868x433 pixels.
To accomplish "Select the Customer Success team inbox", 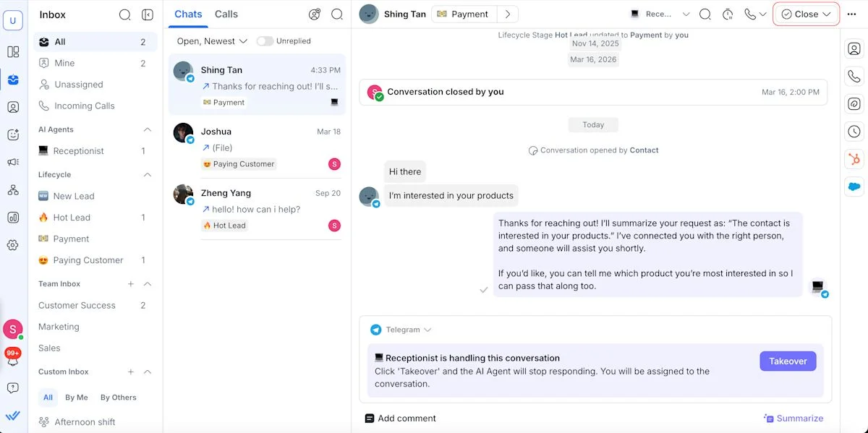I will click(x=94, y=306).
